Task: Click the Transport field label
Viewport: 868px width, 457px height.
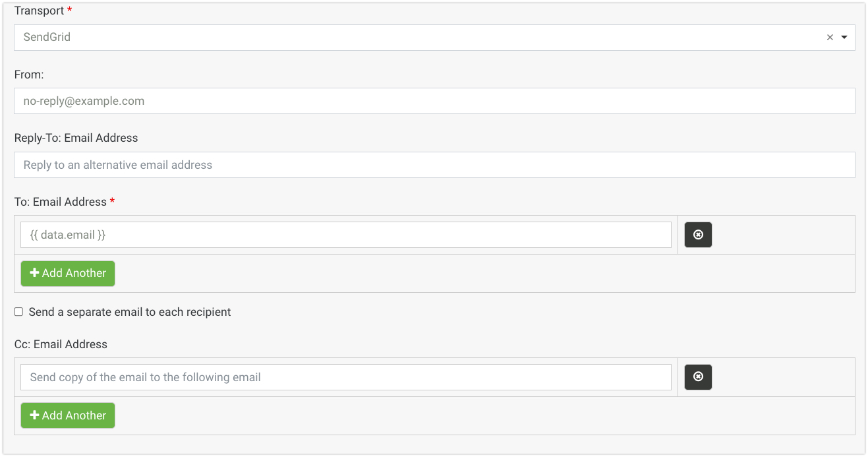Action: (40, 11)
